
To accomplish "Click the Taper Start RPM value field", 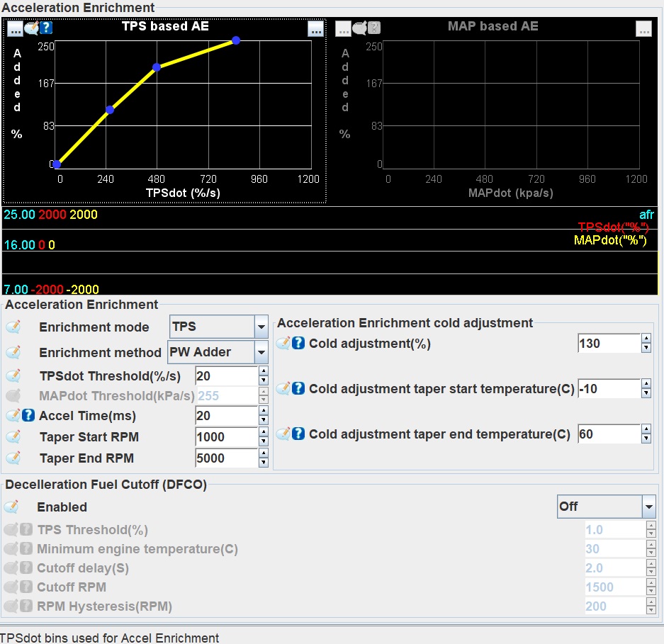I will [x=227, y=437].
